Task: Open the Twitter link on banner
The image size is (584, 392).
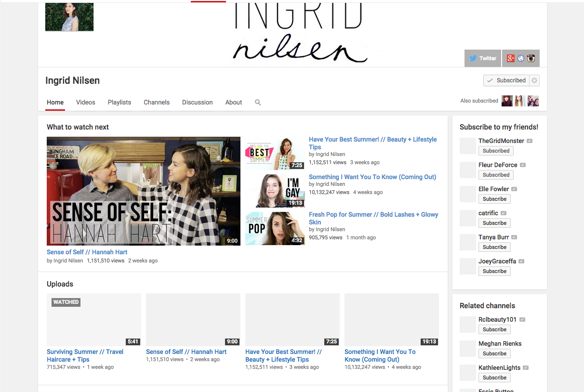Action: (x=483, y=58)
